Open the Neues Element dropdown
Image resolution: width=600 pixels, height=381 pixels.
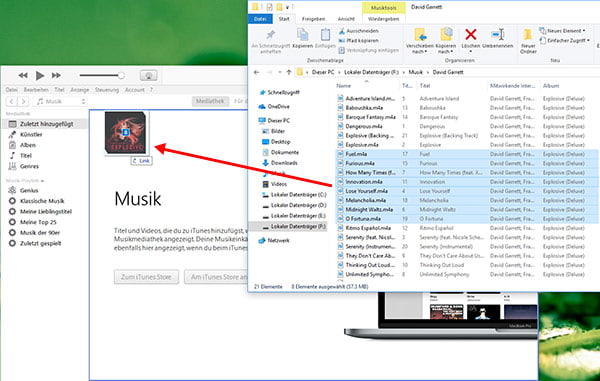click(562, 31)
